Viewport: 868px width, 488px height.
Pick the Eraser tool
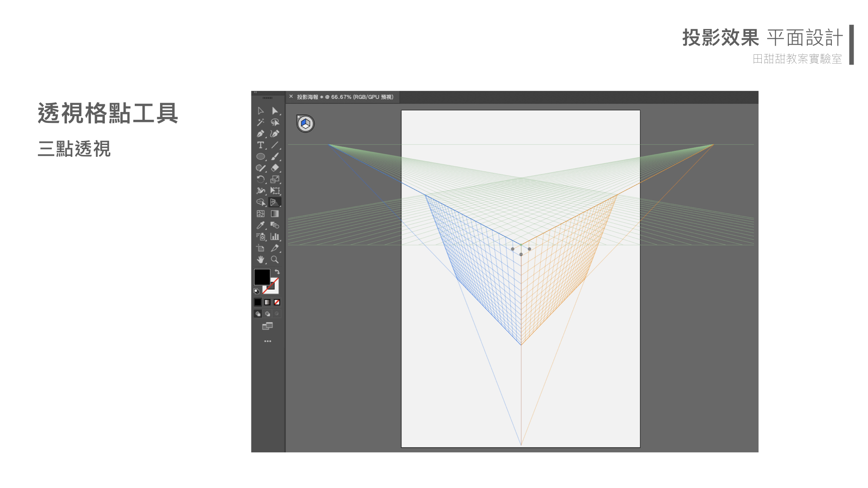pyautogui.click(x=274, y=168)
